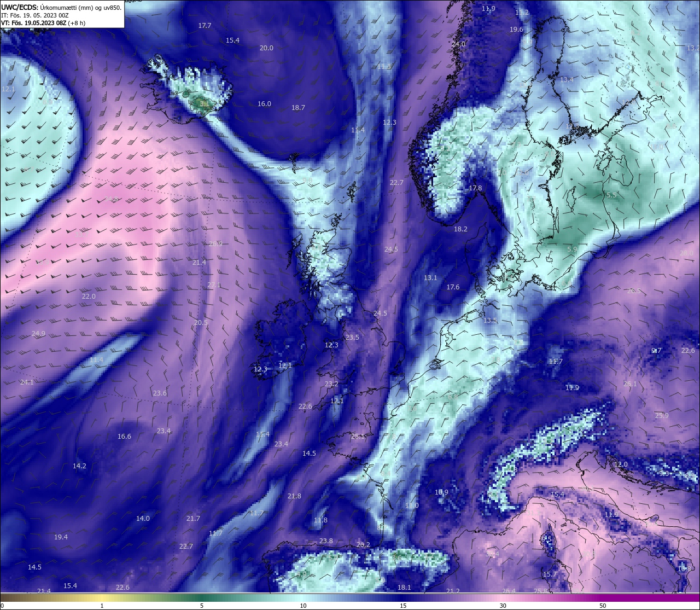Click the value 23.6 over the Atlantic

tap(160, 393)
